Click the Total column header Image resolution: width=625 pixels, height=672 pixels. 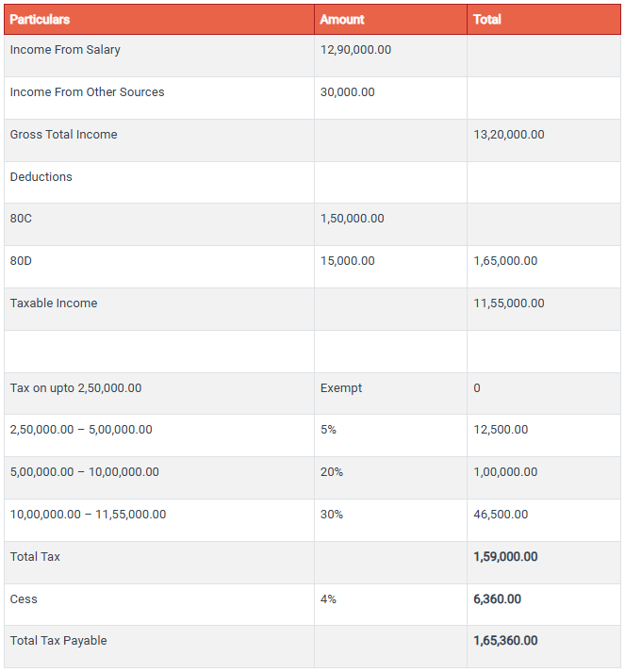point(487,20)
